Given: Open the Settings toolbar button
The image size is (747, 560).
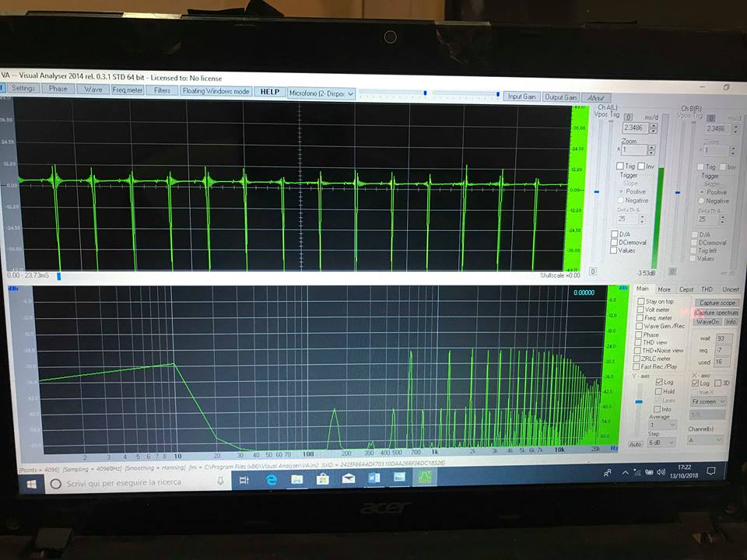Looking at the screenshot, I should (23, 88).
